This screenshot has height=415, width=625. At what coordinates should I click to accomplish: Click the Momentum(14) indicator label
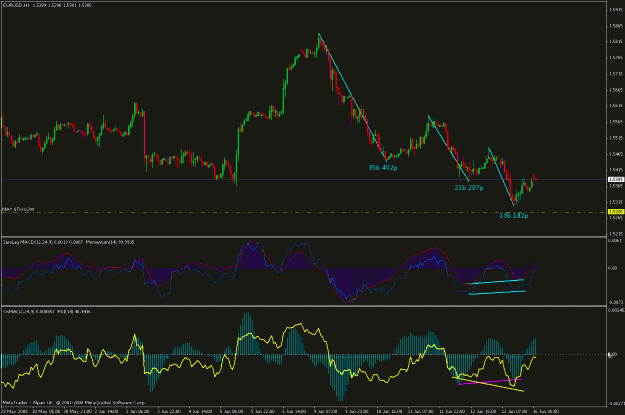pyautogui.click(x=110, y=242)
